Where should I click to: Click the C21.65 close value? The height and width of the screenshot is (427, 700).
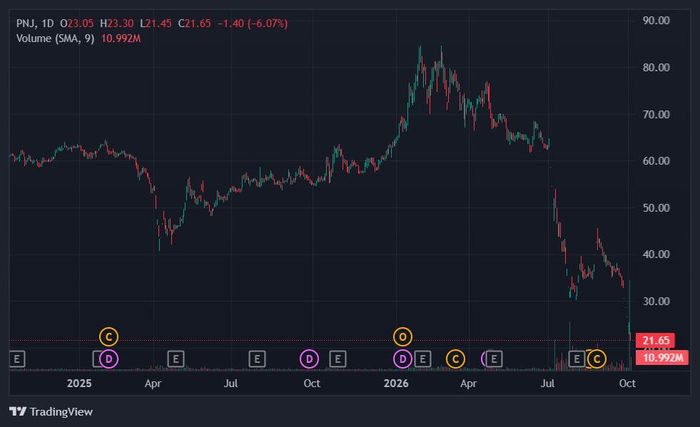[194, 23]
